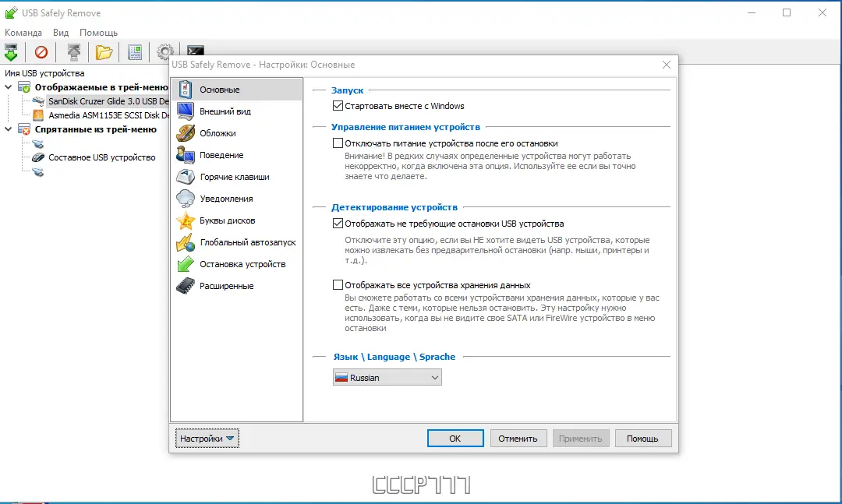
Task: Click the Горячие клавиши keyboard key icon
Action: [186, 177]
